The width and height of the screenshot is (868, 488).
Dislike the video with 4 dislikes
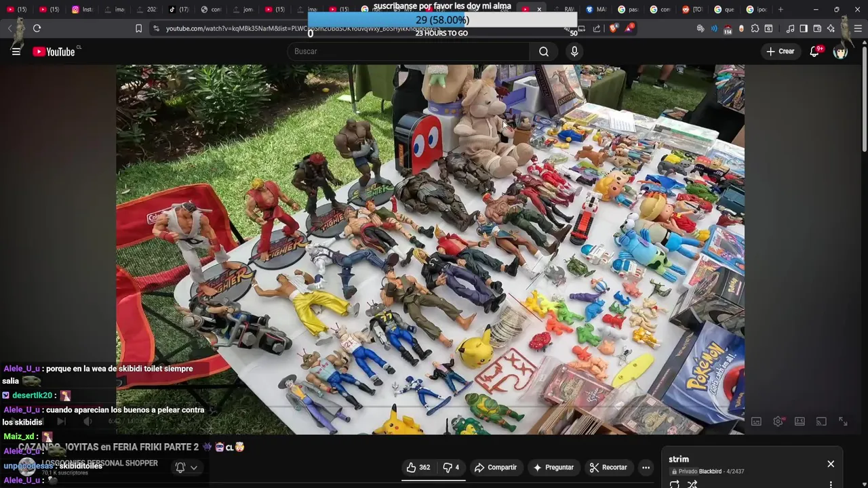pyautogui.click(x=451, y=468)
